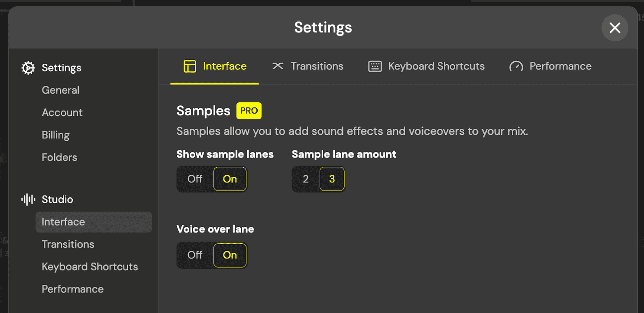Close the Settings dialog
Image resolution: width=644 pixels, height=313 pixels.
click(615, 28)
